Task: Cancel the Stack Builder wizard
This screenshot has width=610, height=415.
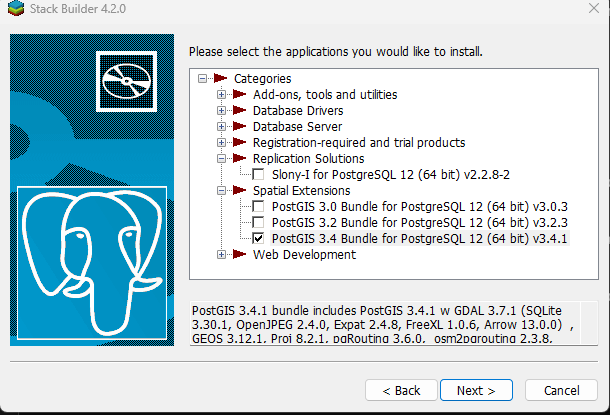Action: [561, 390]
